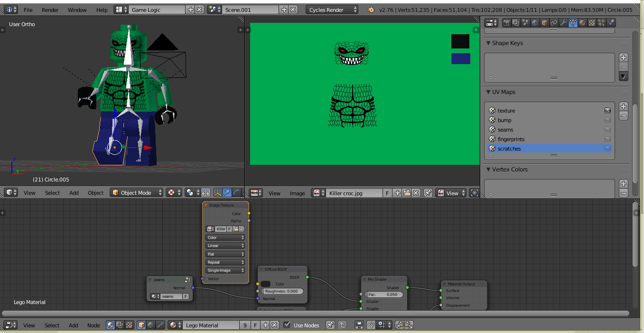Open the Cycles Render engine dropdown
The height and width of the screenshot is (333, 644).
click(x=332, y=10)
